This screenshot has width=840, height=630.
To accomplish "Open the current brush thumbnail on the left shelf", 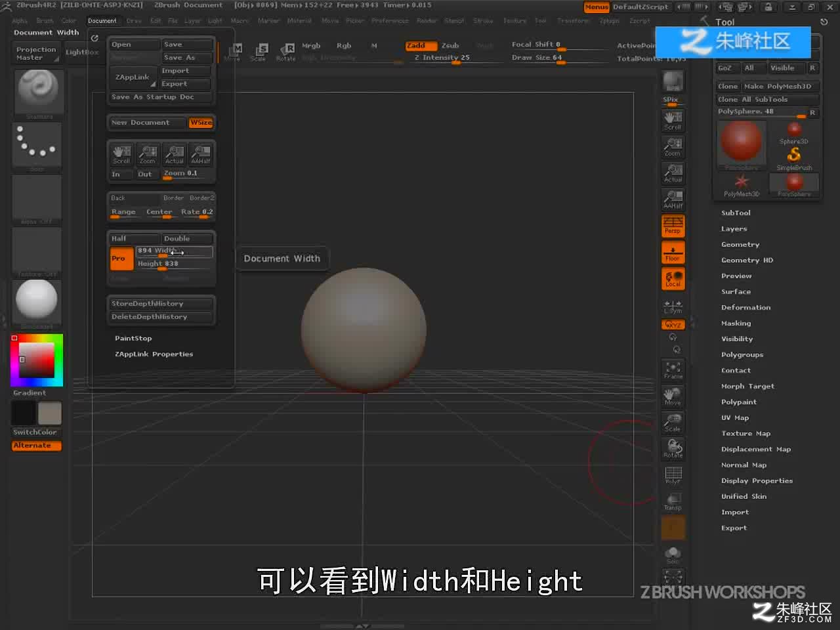I will pyautogui.click(x=37, y=94).
